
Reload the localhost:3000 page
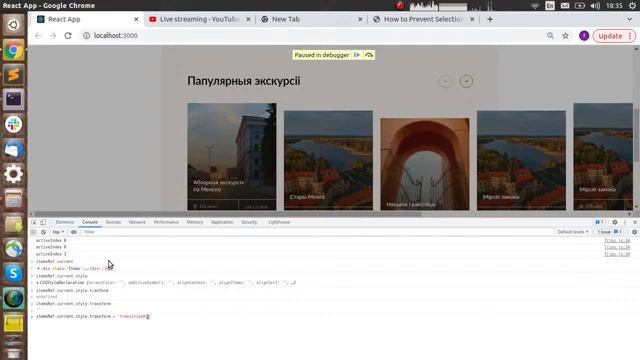click(x=68, y=36)
